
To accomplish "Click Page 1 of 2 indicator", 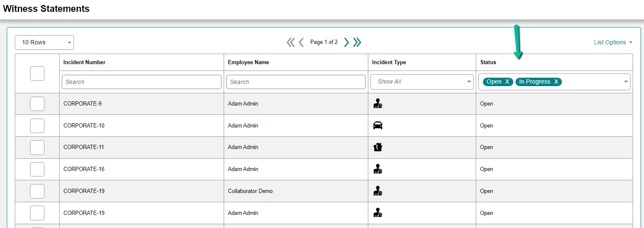I will coord(324,42).
